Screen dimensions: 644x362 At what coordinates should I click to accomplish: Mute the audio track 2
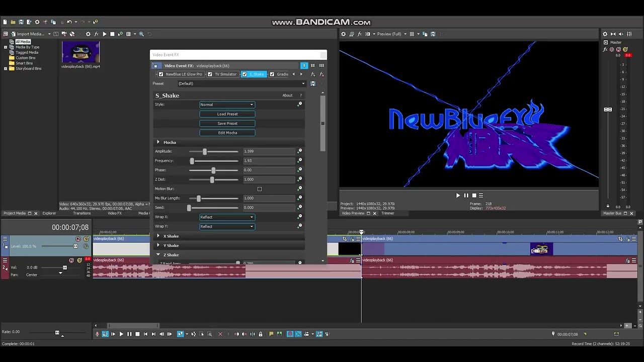[x=71, y=260]
